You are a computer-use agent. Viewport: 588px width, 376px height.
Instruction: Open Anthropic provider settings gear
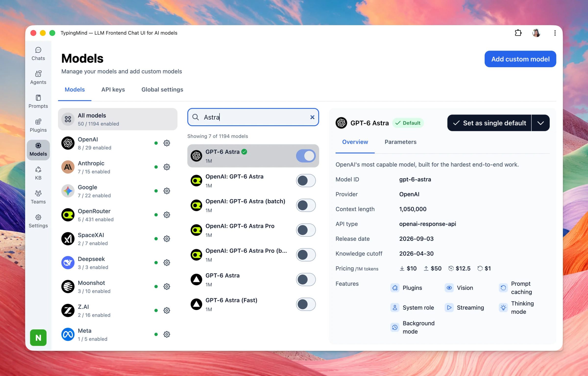point(167,167)
